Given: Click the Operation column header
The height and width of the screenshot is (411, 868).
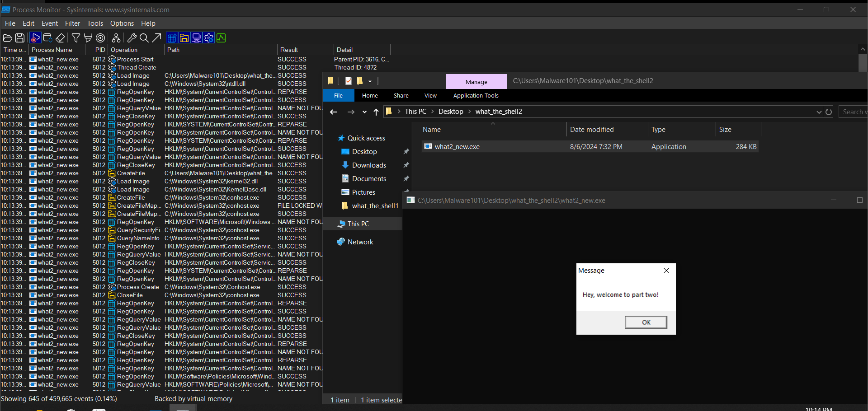Looking at the screenshot, I should (x=136, y=50).
